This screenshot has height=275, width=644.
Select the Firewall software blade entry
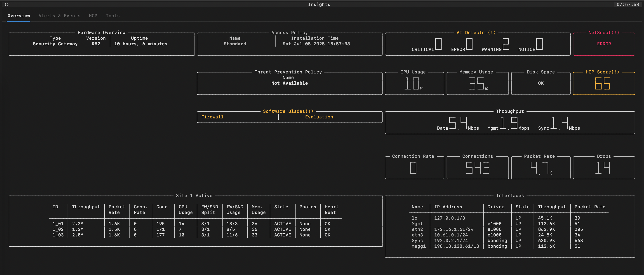point(212,117)
